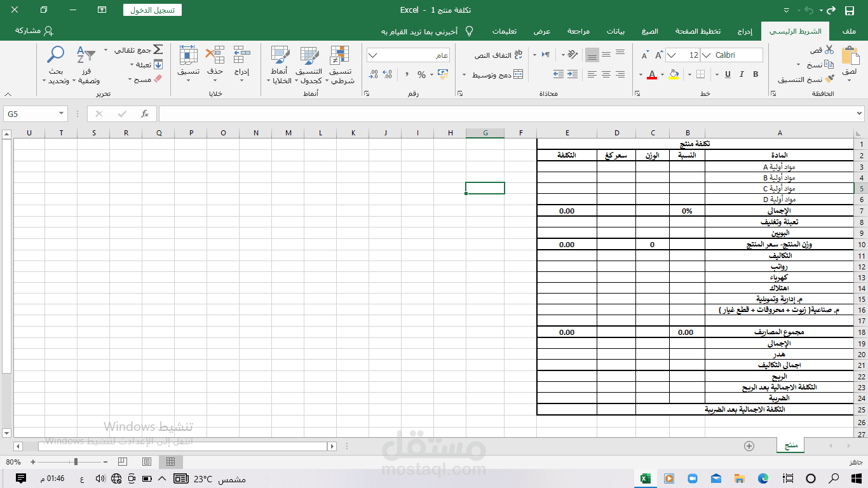The image size is (868, 488).
Task: Open the number format (عام) dropdown
Action: pyautogui.click(x=373, y=55)
